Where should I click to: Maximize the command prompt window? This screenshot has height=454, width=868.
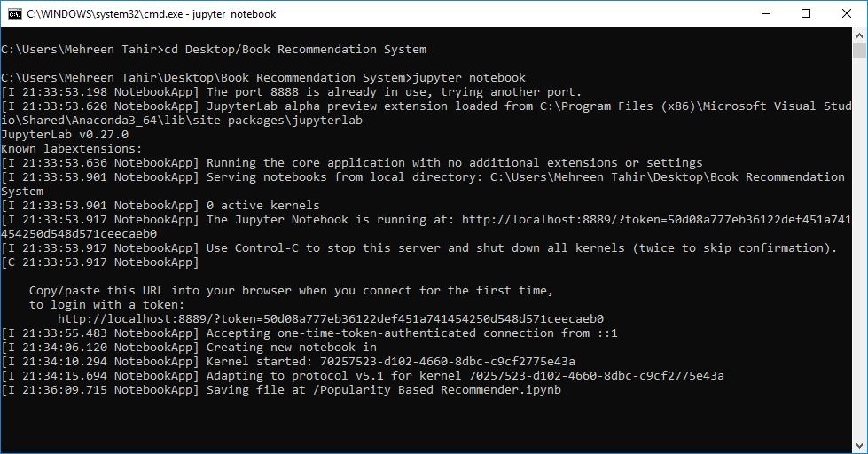806,14
